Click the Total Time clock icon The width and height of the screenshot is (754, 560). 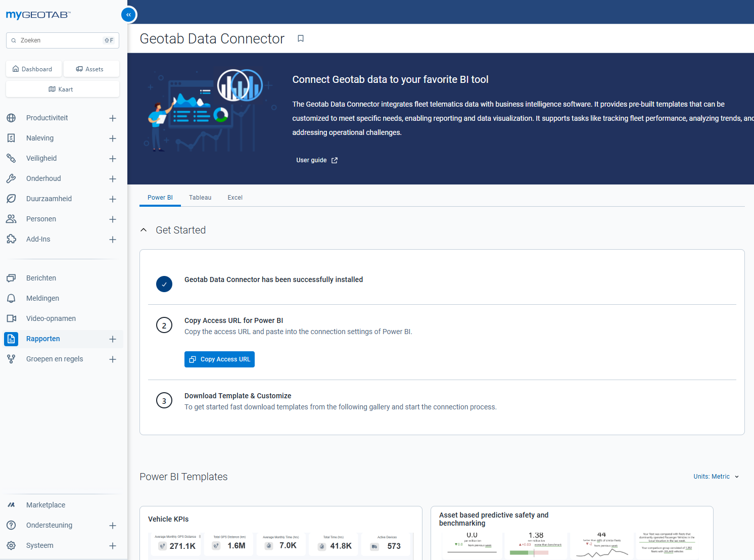322,546
